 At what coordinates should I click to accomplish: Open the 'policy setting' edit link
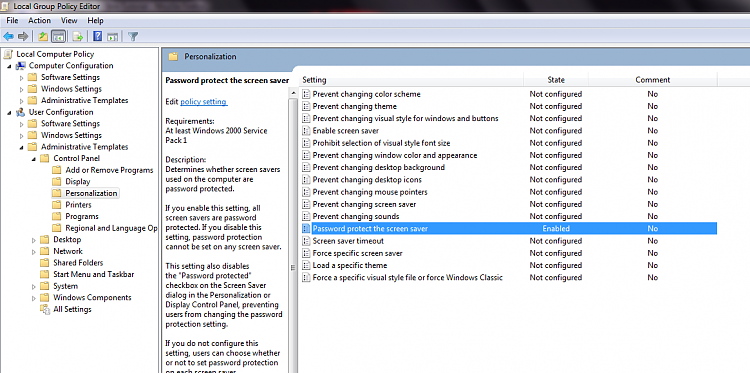[x=204, y=102]
